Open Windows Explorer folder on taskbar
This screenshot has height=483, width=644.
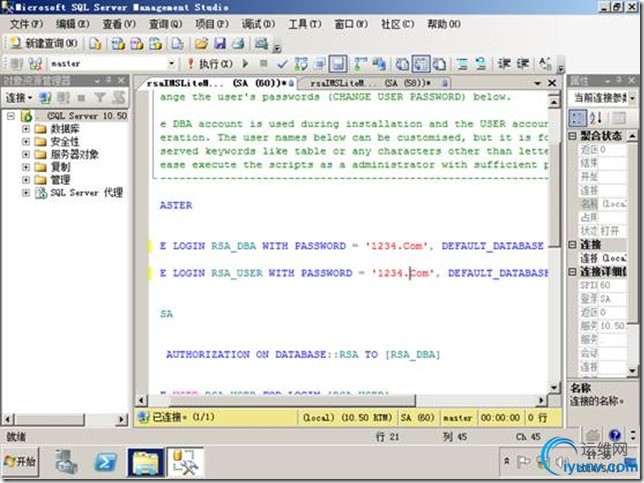click(145, 462)
